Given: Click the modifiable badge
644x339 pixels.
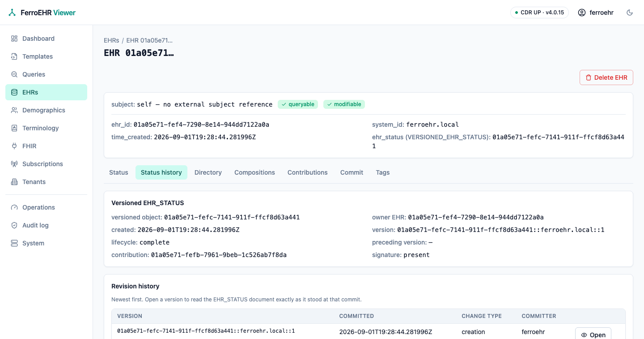Looking at the screenshot, I should pos(344,104).
